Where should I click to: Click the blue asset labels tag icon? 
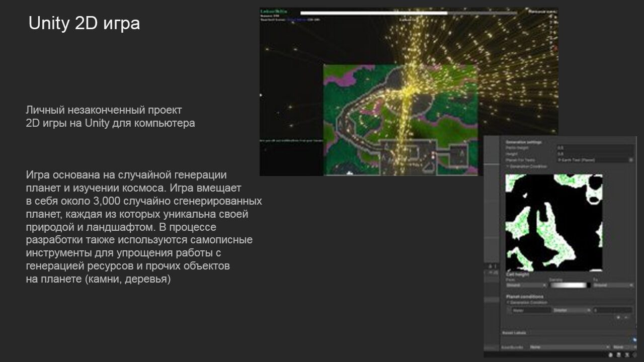click(x=634, y=339)
